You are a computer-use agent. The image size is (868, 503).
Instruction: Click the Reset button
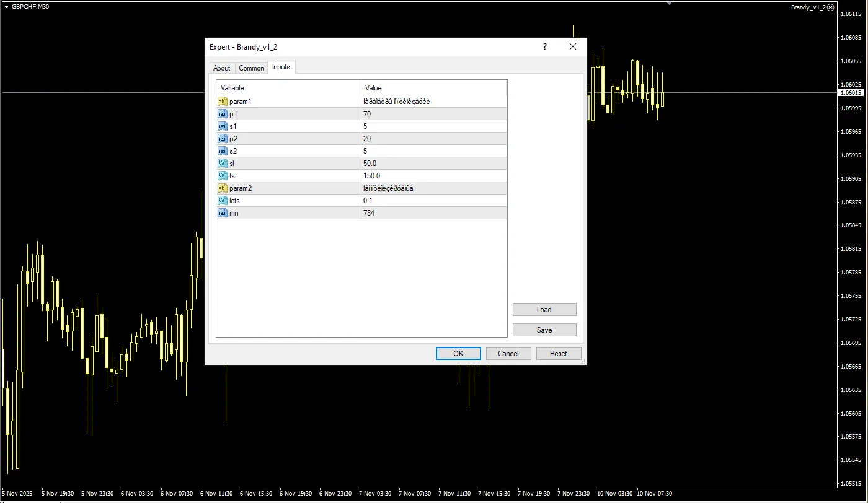pyautogui.click(x=559, y=353)
